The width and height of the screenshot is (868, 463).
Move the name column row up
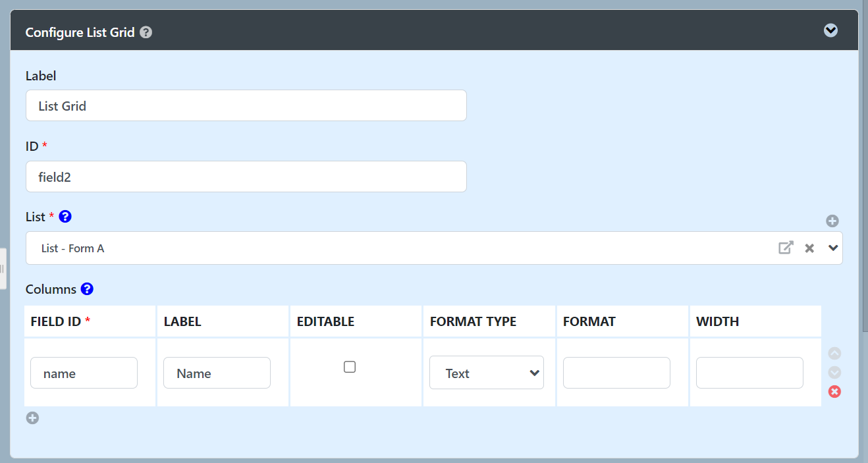point(834,354)
